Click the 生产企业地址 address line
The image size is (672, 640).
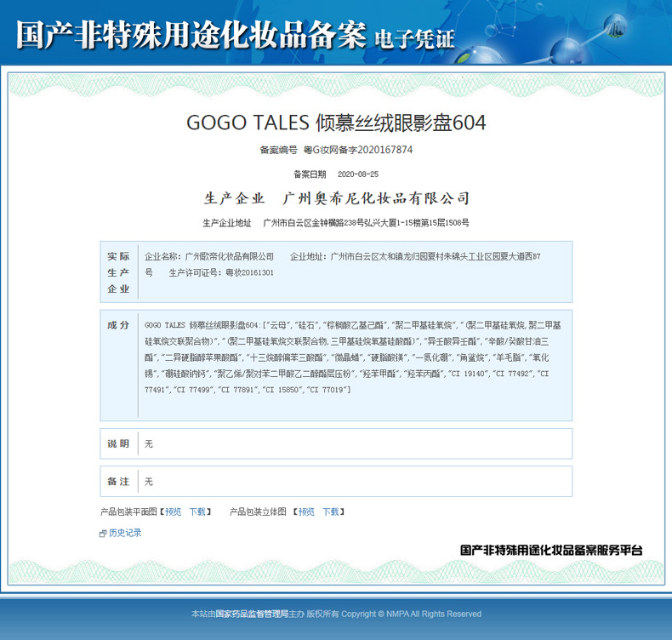click(336, 223)
